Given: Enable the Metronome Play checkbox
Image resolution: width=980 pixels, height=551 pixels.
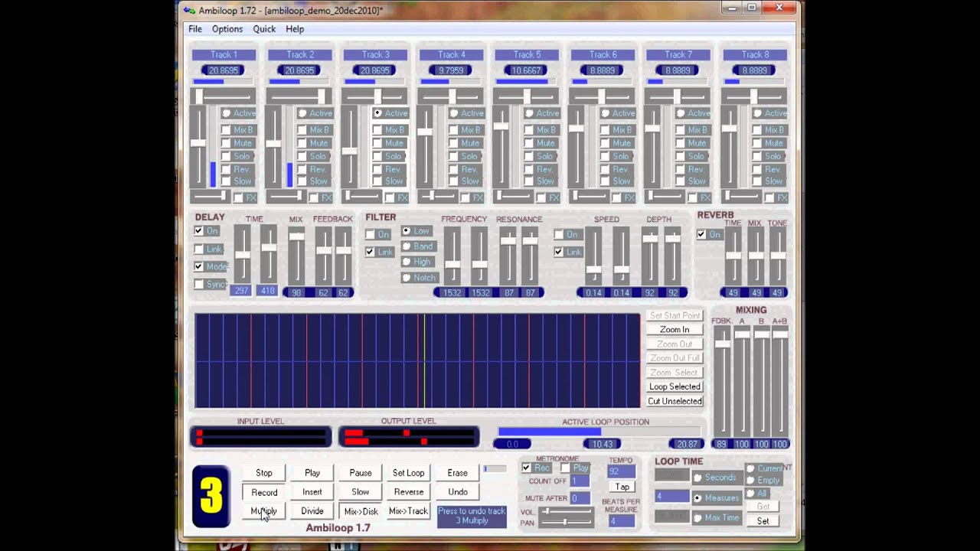Looking at the screenshot, I should [x=565, y=468].
